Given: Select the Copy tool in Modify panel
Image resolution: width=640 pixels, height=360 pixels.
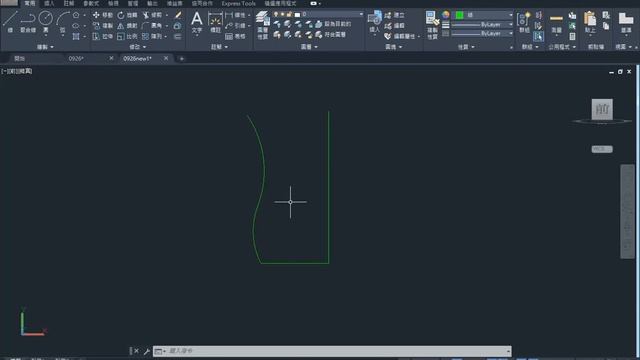Looking at the screenshot, I should (x=102, y=26).
